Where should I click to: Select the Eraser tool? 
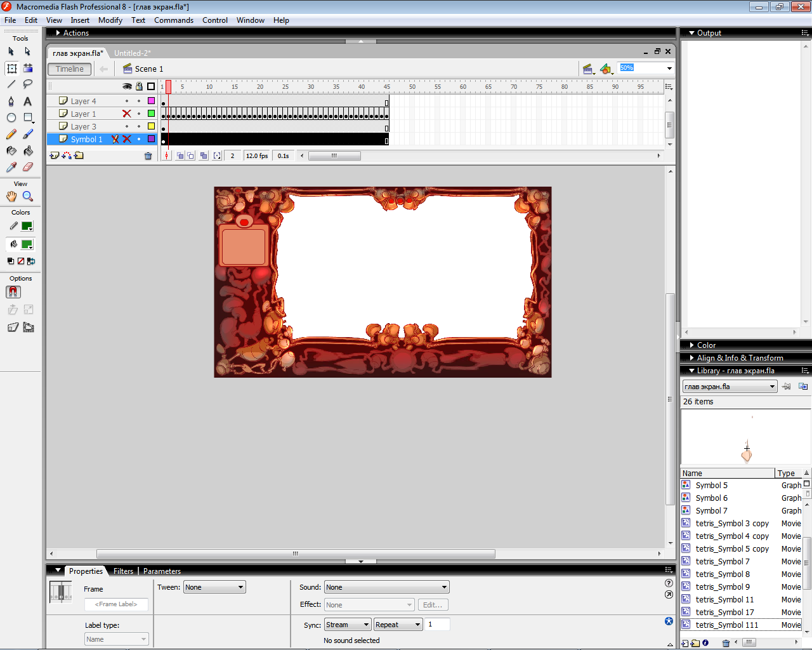(x=27, y=168)
